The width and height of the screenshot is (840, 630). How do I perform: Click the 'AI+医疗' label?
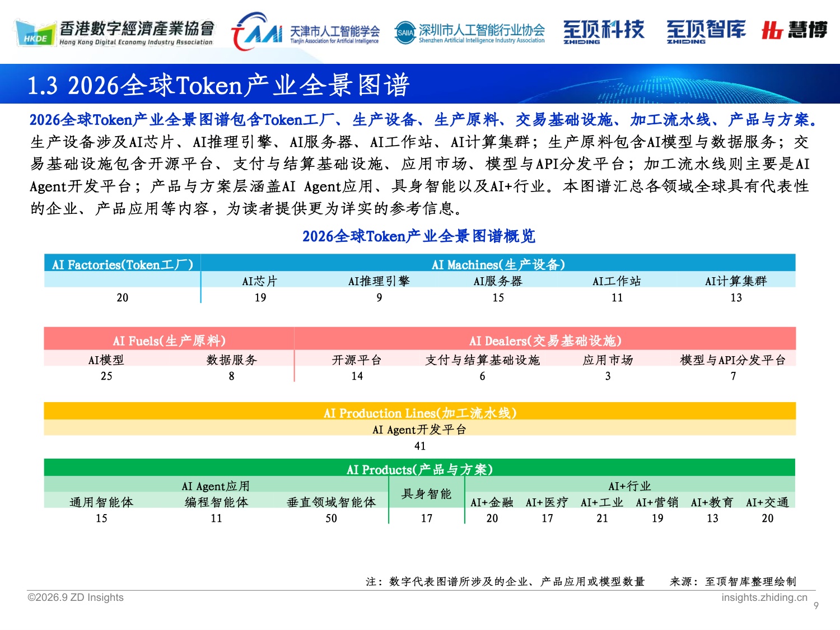(547, 502)
